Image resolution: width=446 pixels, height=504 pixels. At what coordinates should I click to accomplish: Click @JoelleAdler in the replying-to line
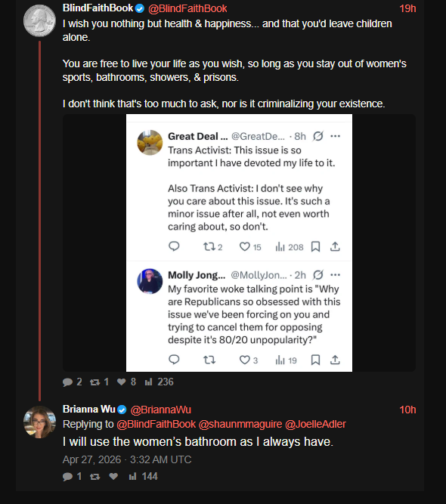click(315, 424)
